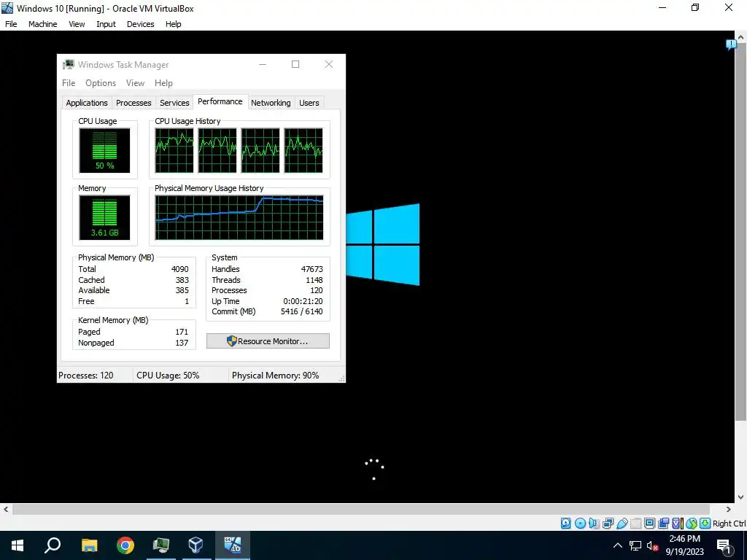Open the VirtualBox Manager cube taskbar icon
Screen dimensions: 747x560
coord(196,545)
